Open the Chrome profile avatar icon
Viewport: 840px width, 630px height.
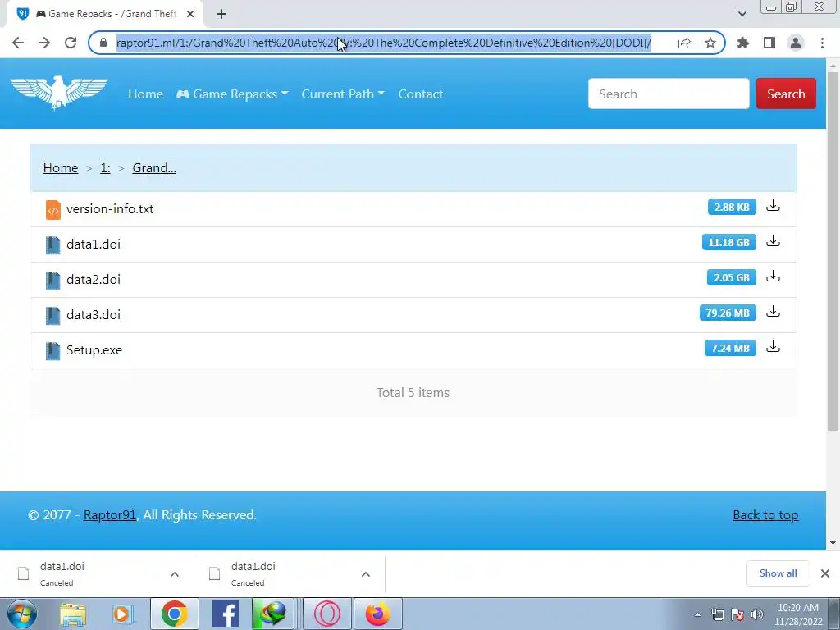tap(796, 43)
